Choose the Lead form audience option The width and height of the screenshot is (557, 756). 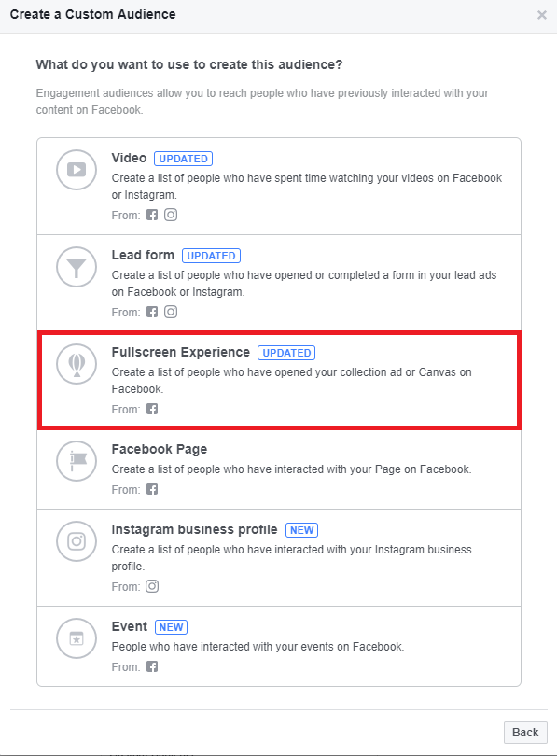coord(143,255)
